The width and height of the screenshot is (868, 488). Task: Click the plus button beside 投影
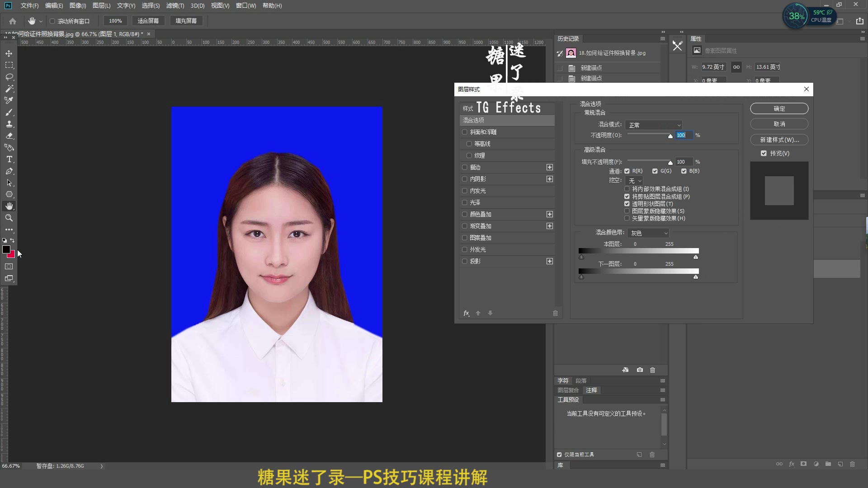coord(550,261)
